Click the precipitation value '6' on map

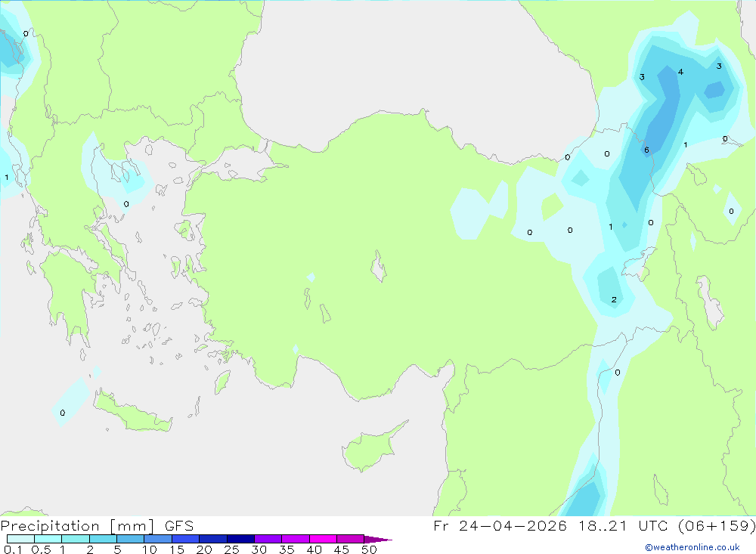(646, 150)
